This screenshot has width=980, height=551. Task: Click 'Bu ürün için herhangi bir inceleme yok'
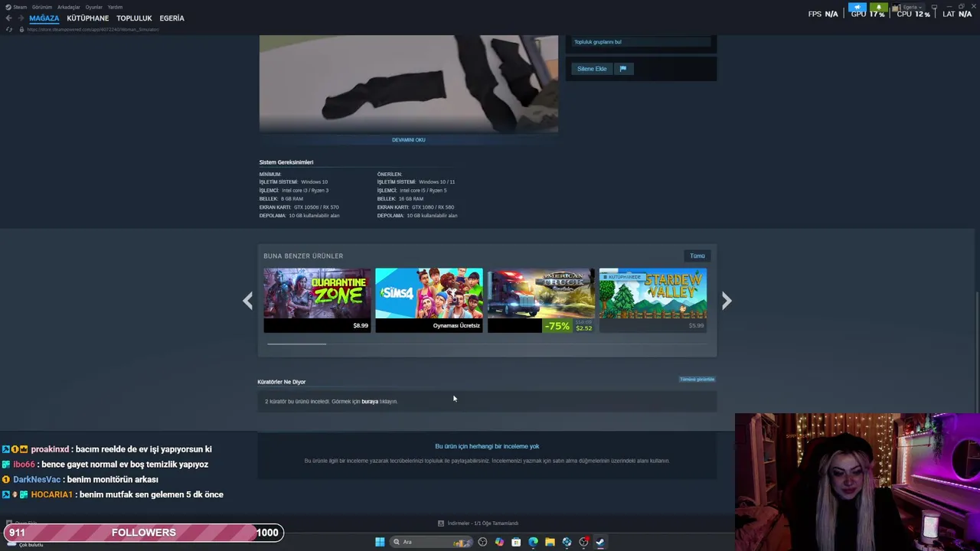(x=487, y=446)
